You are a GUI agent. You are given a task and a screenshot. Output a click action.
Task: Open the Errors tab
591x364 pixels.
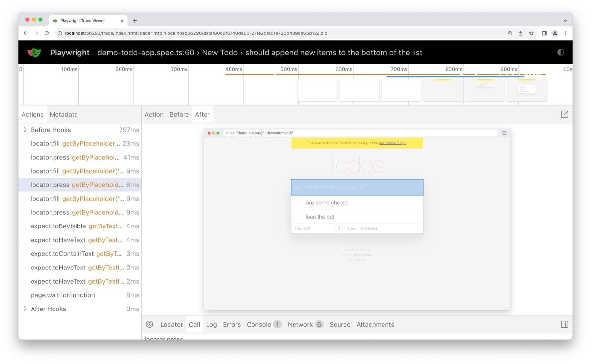coord(232,324)
